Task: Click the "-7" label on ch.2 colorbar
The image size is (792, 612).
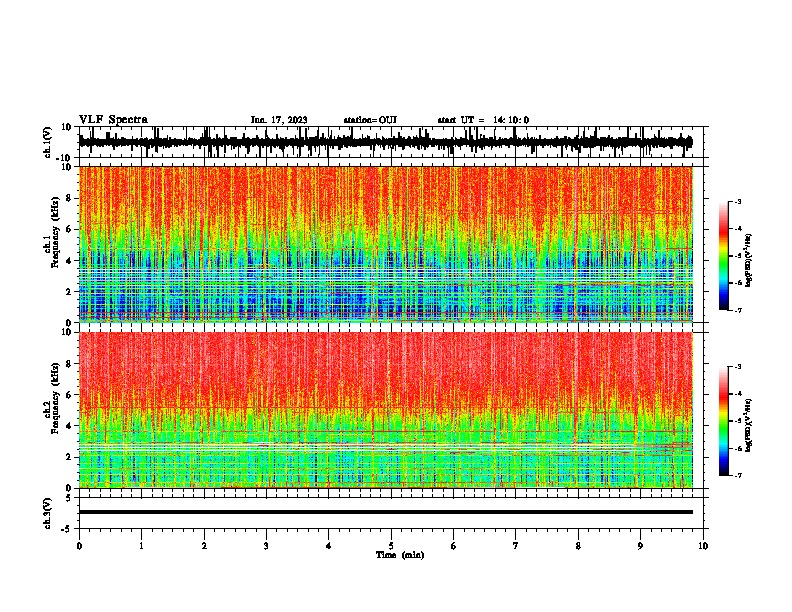Action: [x=737, y=475]
